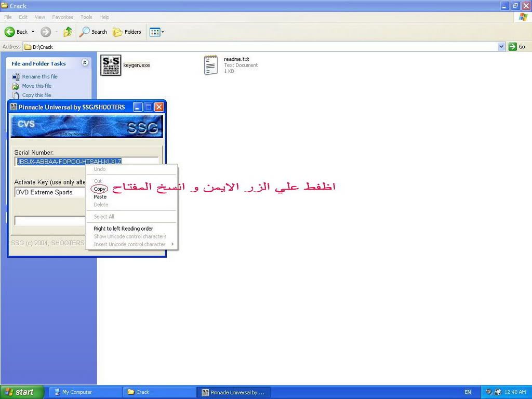Minimize the Pinnacle Universal keygen window
The image size is (532, 399).
click(137, 107)
